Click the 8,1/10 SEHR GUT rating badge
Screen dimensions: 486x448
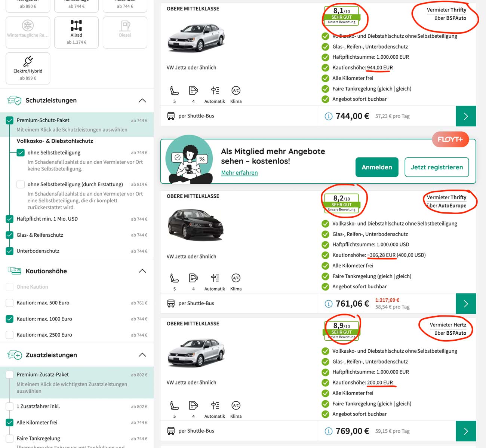342,16
